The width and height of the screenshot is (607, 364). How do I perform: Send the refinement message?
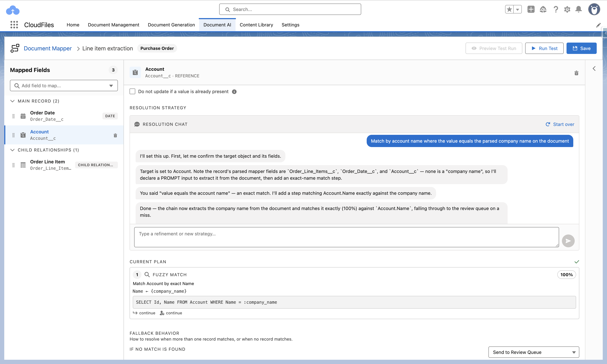click(x=568, y=241)
